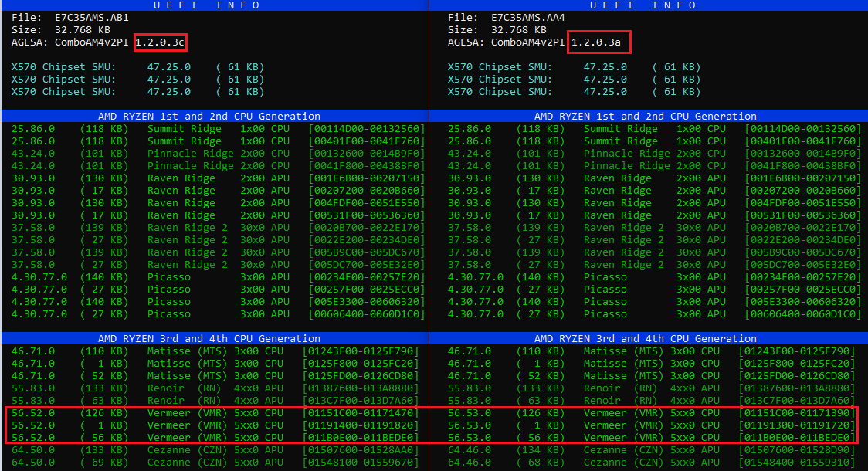Click Vermeer version 56.53.0 in 126 KB row
Image resolution: width=868 pixels, height=471 pixels.
pyautogui.click(x=470, y=413)
